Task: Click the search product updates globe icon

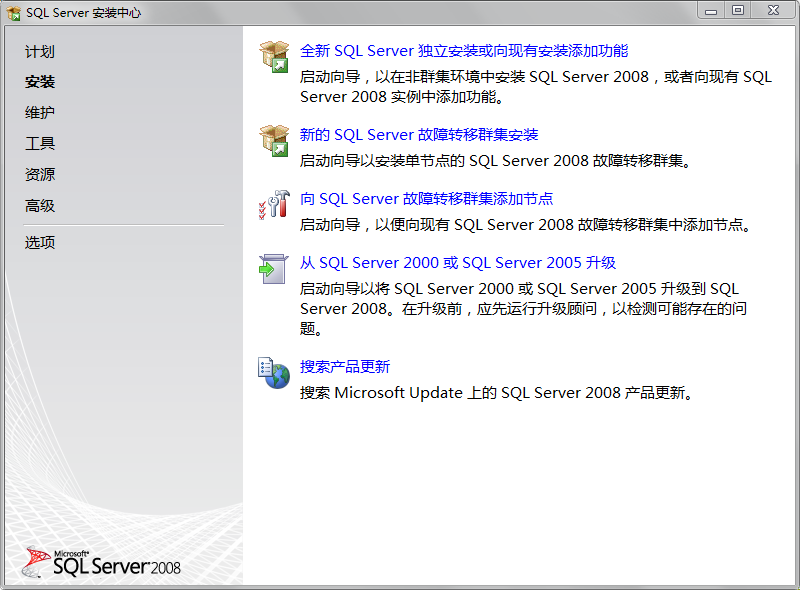Action: [274, 373]
